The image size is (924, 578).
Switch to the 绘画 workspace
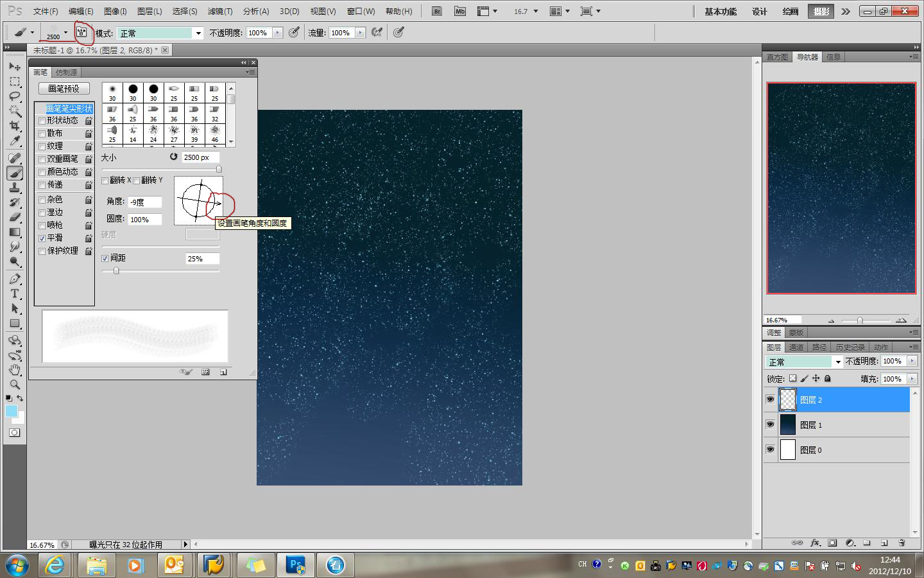(791, 12)
